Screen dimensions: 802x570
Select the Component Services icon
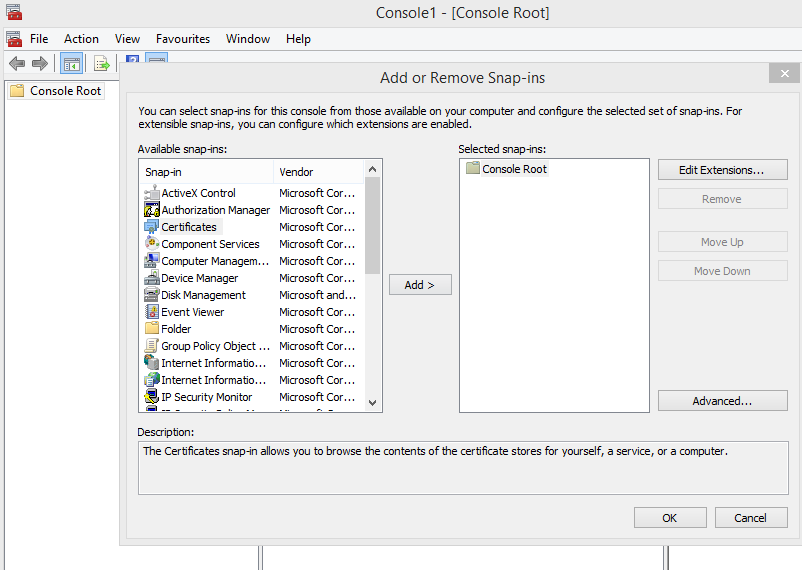[x=152, y=244]
